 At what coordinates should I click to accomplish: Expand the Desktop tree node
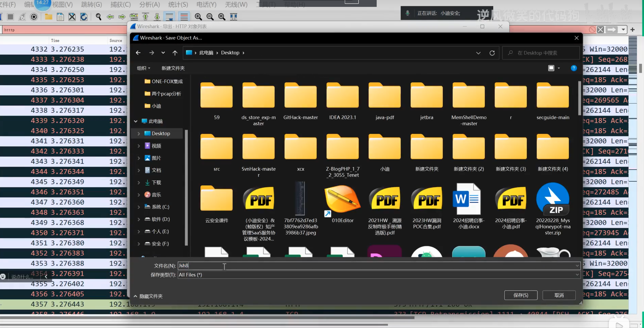pos(139,134)
